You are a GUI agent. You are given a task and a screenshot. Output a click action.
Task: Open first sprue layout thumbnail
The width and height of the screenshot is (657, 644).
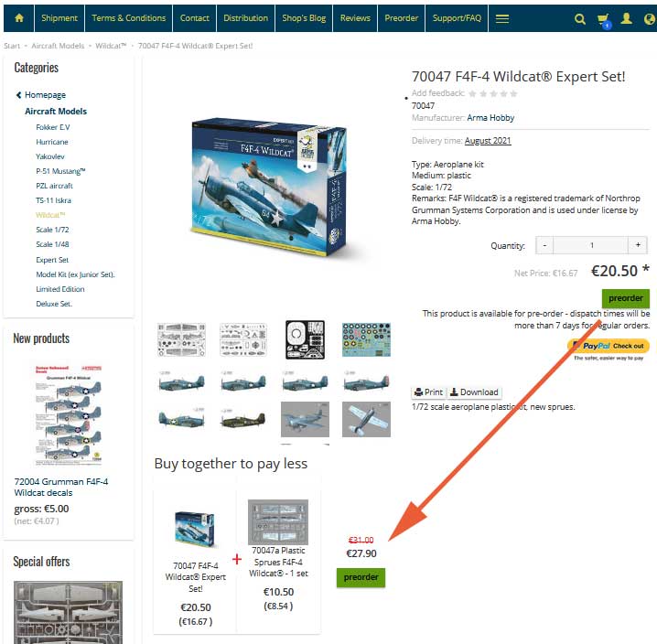pyautogui.click(x=181, y=339)
